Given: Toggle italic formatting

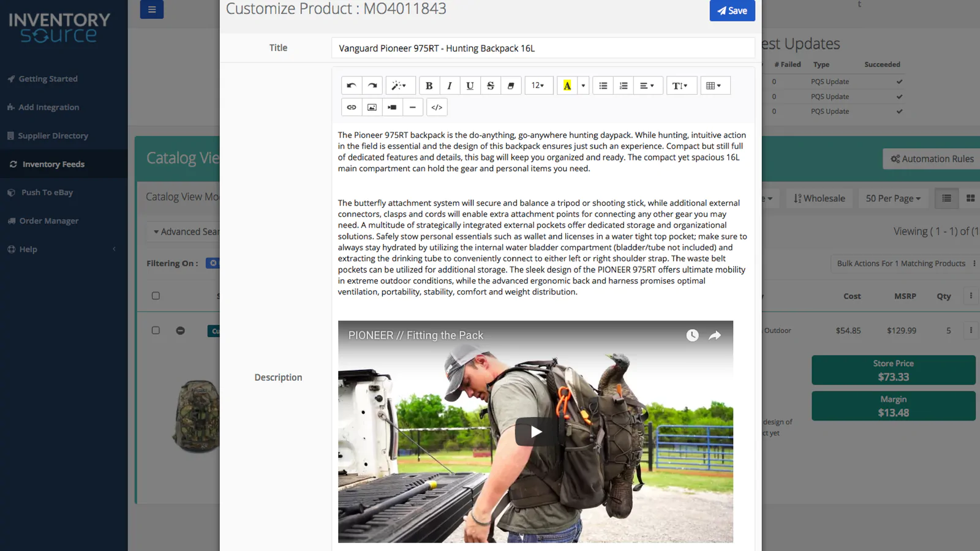Looking at the screenshot, I should (x=450, y=86).
